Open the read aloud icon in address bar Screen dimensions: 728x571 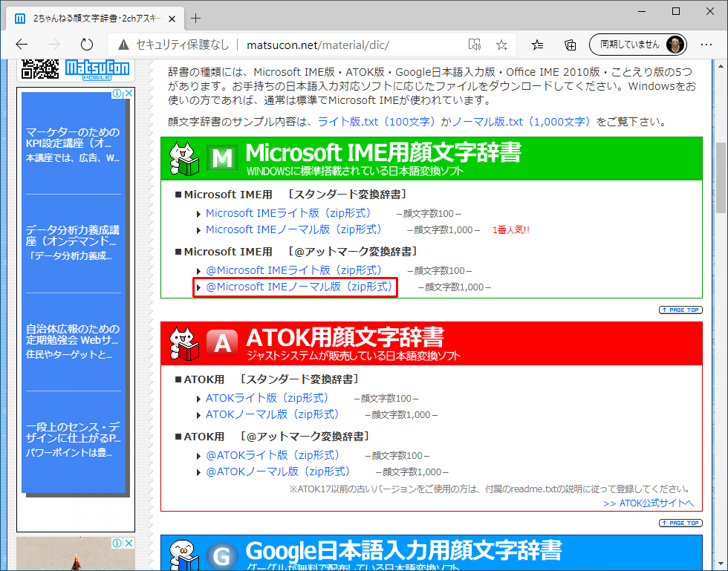475,45
